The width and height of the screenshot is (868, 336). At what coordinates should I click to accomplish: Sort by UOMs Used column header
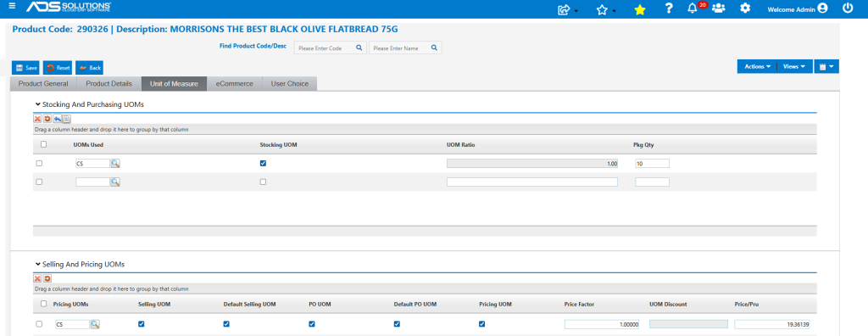[88, 145]
